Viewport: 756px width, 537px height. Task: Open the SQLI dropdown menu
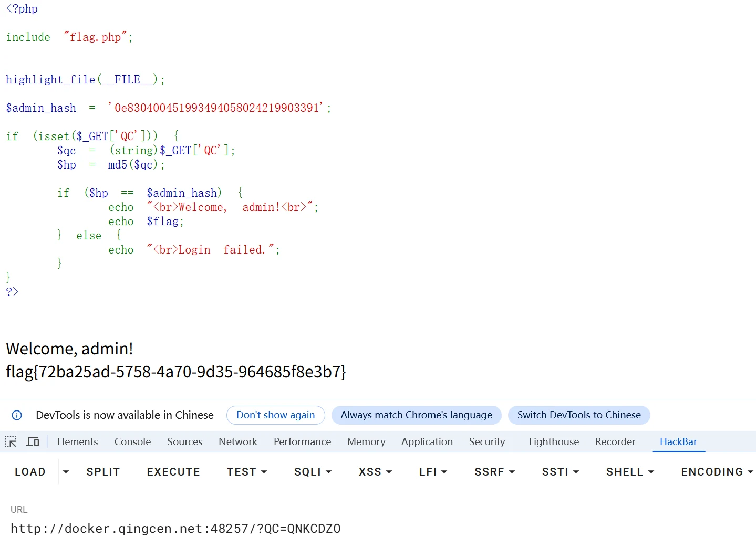[313, 472]
